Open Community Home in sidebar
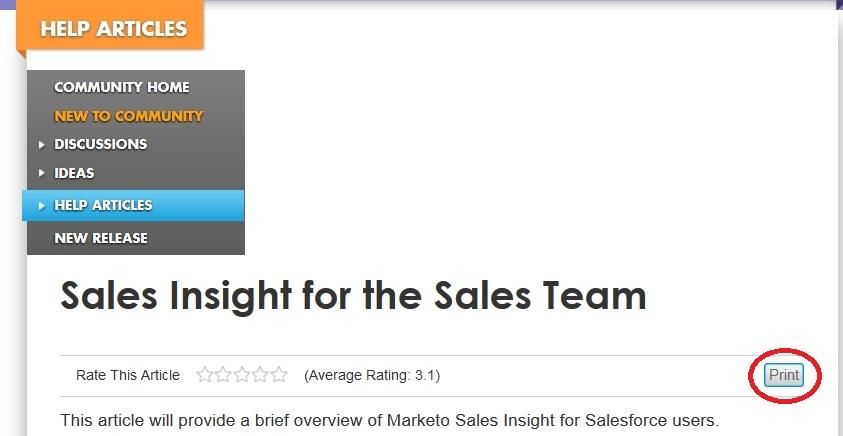 point(121,87)
